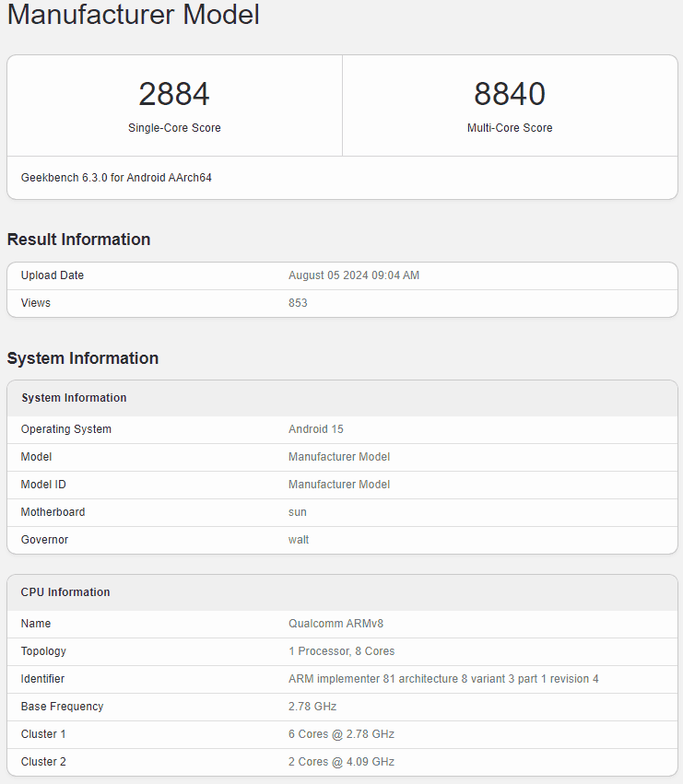Select Cluster 1 value 6 Cores @ 2.78 GHz
Image resolution: width=683 pixels, height=784 pixels.
[x=341, y=734]
